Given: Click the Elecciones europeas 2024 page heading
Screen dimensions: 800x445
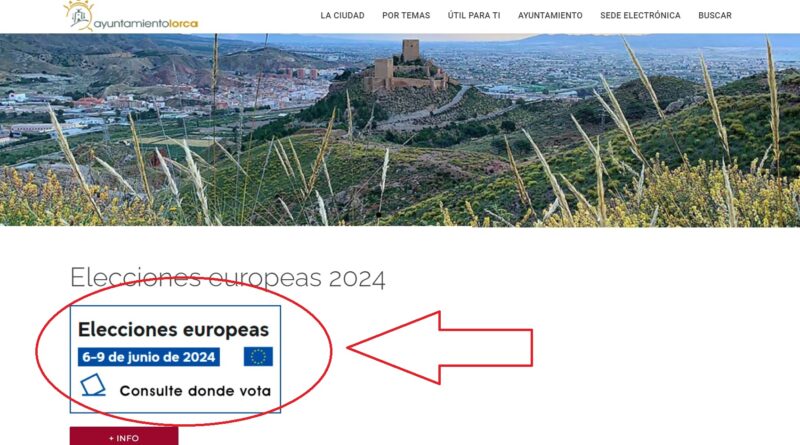Looking at the screenshot, I should click(x=228, y=278).
